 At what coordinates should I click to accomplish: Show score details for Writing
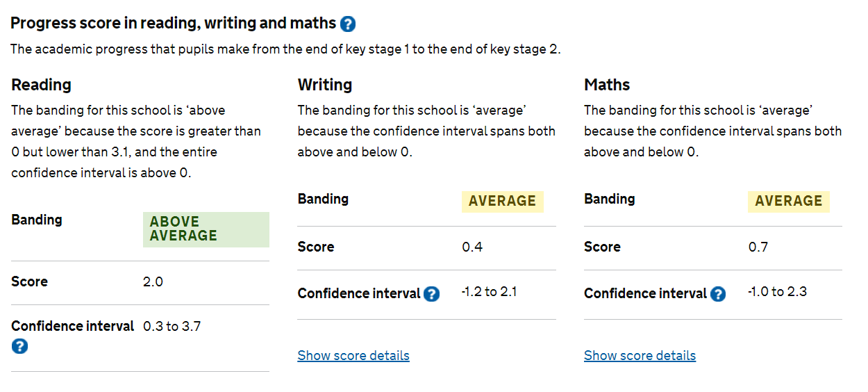[x=353, y=355]
